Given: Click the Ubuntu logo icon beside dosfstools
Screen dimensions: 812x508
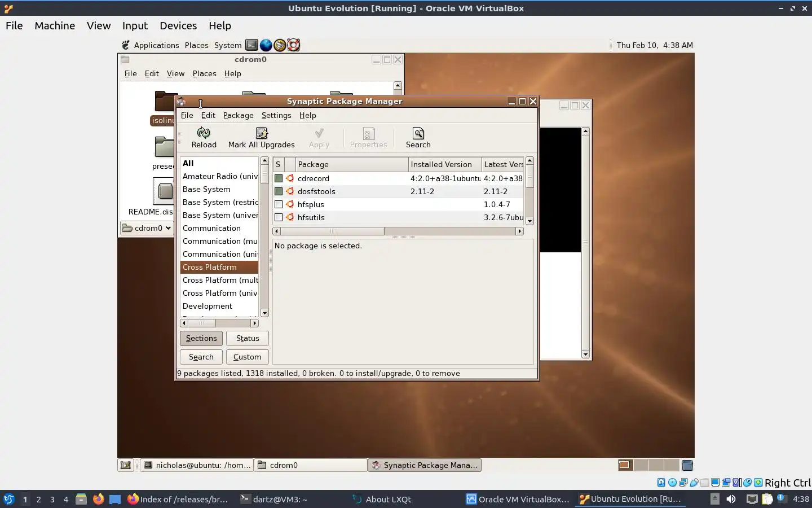Looking at the screenshot, I should click(290, 191).
